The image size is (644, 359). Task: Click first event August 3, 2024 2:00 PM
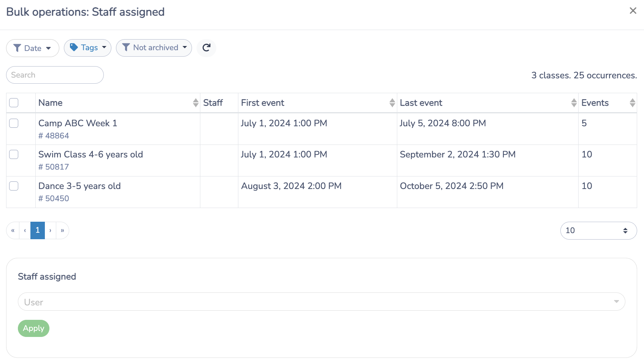pyautogui.click(x=291, y=186)
